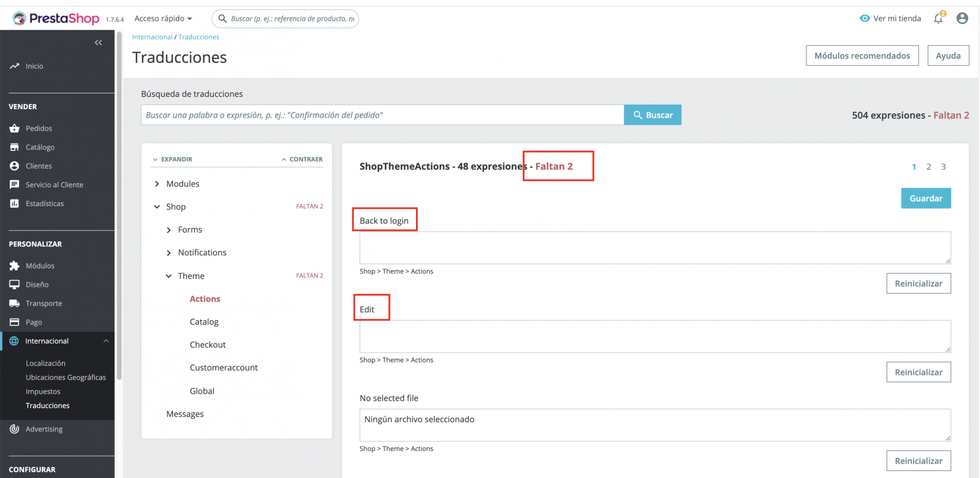Screen dimensions: 980x478
Task: Click the Guardar button
Action: pyautogui.click(x=926, y=198)
